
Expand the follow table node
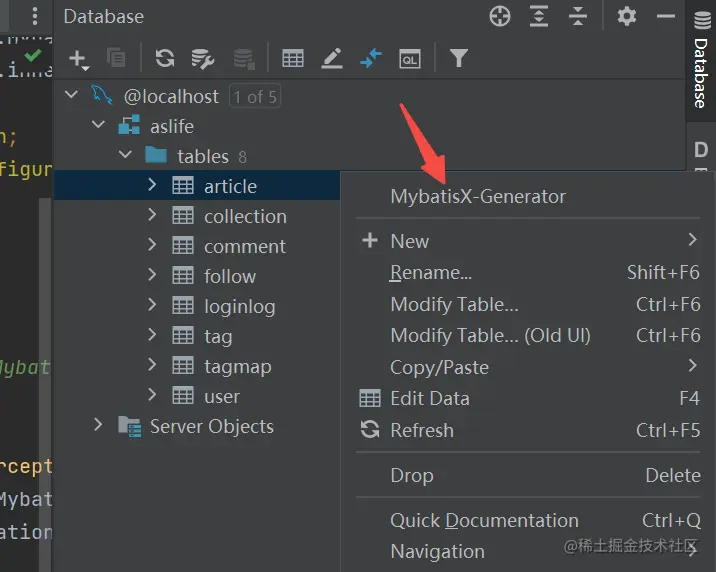tap(152, 275)
